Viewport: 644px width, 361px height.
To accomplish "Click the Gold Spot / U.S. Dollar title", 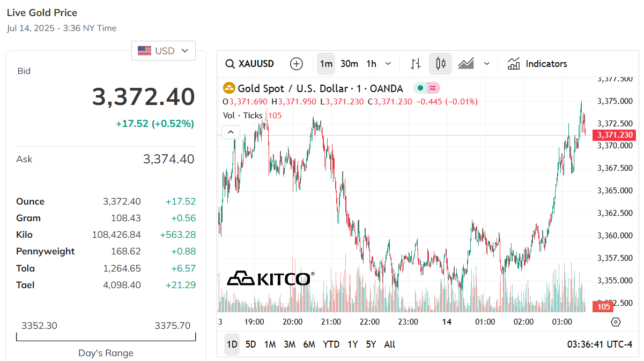I will coord(320,88).
